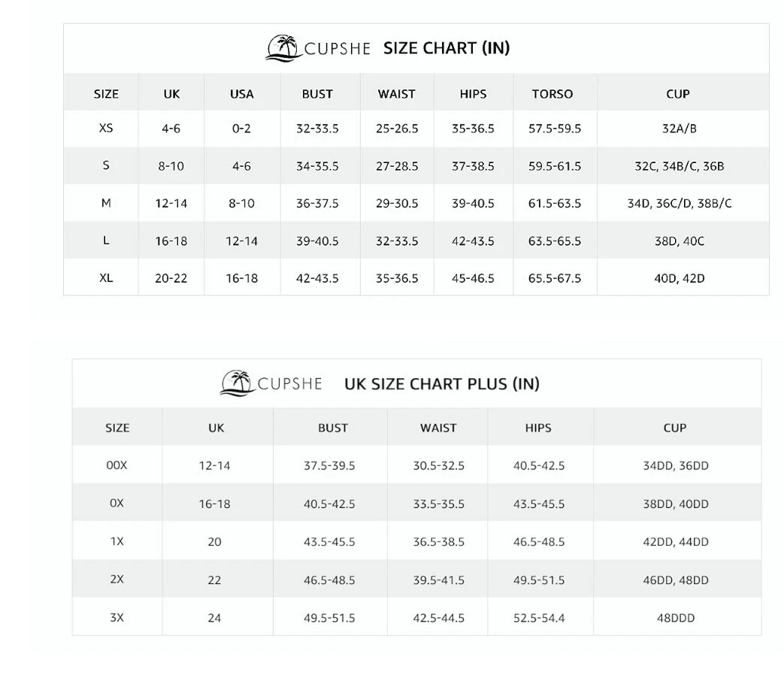The width and height of the screenshot is (784, 681).
Task: Click the 42DD, 44DD cup cell
Action: (676, 541)
